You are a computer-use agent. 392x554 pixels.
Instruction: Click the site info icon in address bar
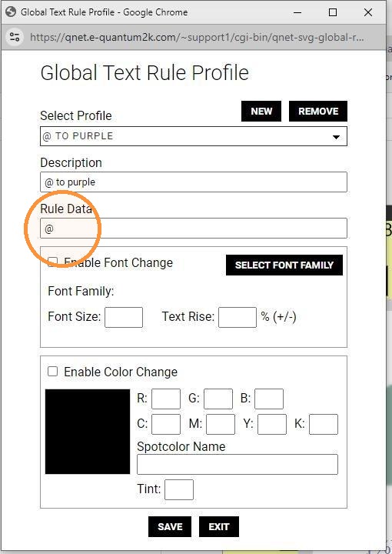point(15,37)
